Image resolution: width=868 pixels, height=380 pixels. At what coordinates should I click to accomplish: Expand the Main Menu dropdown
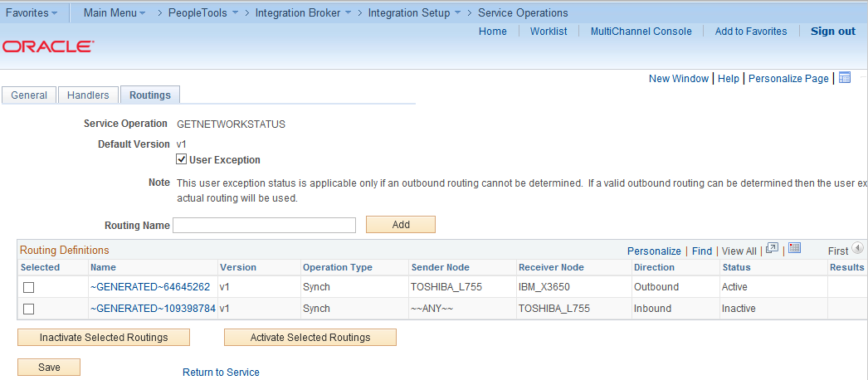[115, 12]
